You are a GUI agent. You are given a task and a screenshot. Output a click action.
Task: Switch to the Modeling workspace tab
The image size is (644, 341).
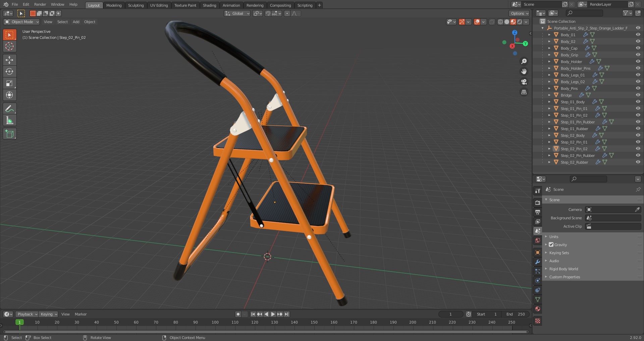[114, 5]
